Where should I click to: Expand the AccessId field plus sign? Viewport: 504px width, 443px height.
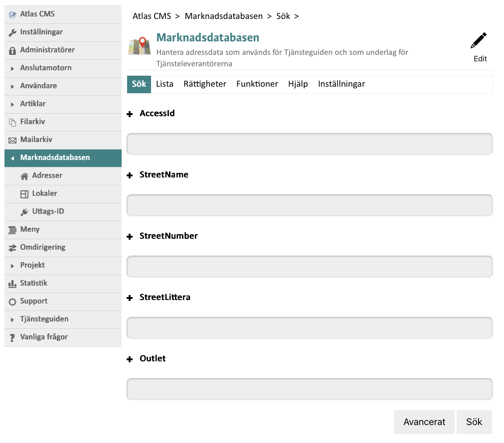click(x=130, y=114)
